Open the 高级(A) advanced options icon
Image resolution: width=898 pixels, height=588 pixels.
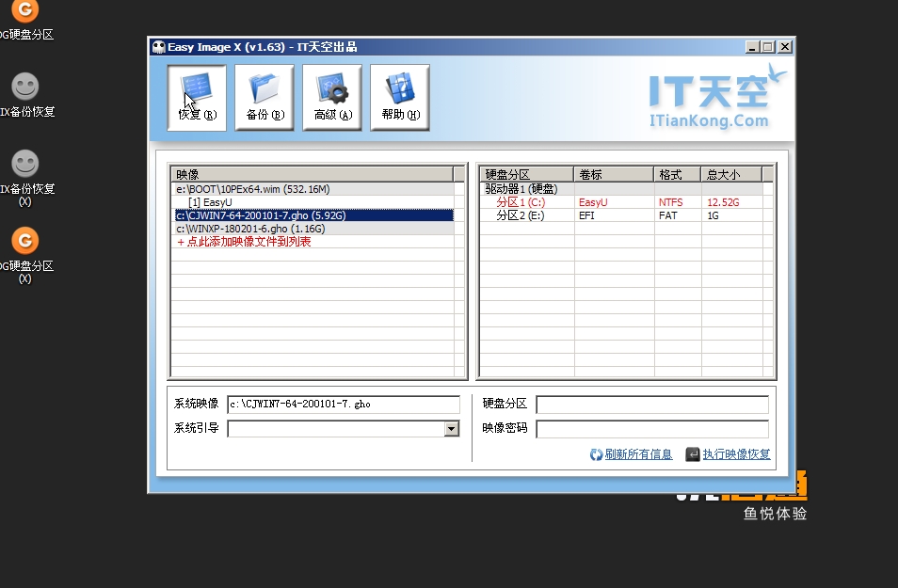pos(331,94)
